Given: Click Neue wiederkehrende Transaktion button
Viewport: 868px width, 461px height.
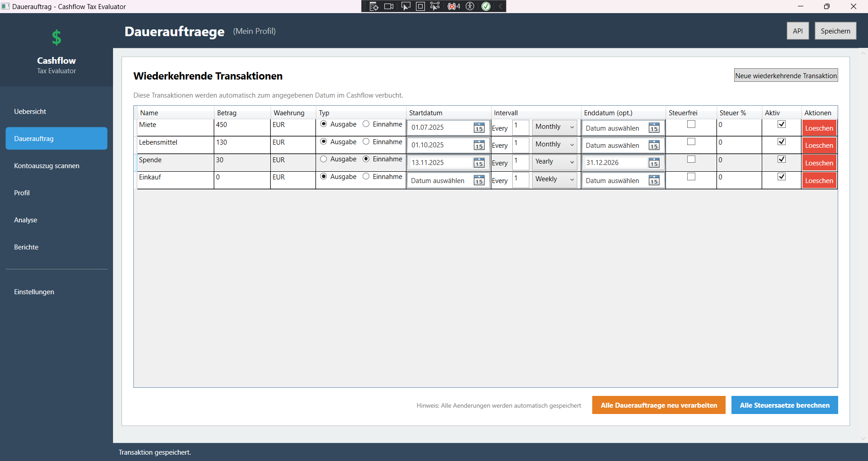Looking at the screenshot, I should [x=786, y=75].
